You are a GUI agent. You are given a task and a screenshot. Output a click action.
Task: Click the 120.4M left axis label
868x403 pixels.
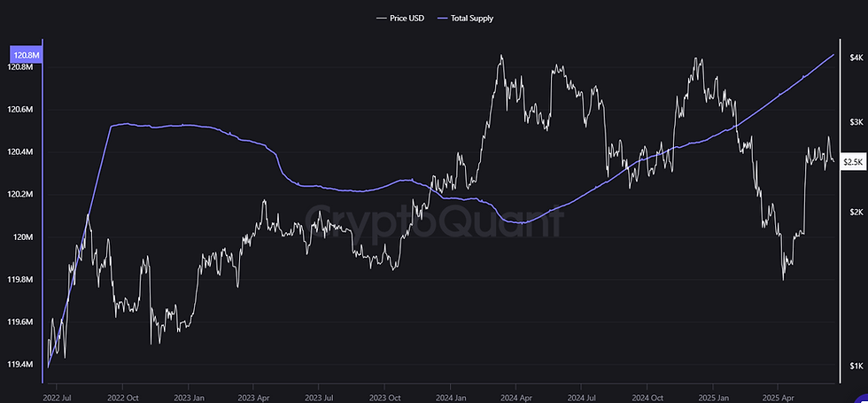(x=21, y=152)
